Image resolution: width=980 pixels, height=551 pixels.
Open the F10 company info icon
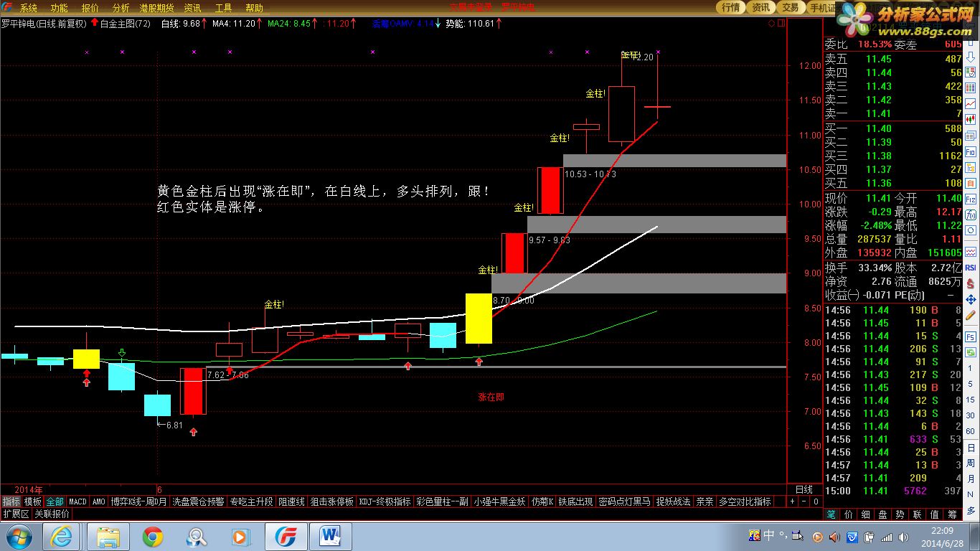(971, 152)
